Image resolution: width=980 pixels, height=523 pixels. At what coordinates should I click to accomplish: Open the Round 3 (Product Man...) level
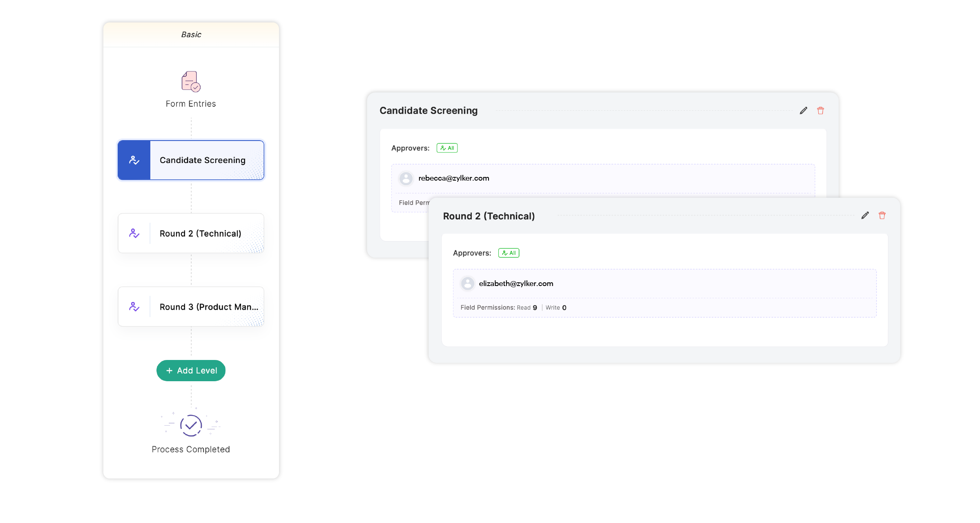(208, 307)
